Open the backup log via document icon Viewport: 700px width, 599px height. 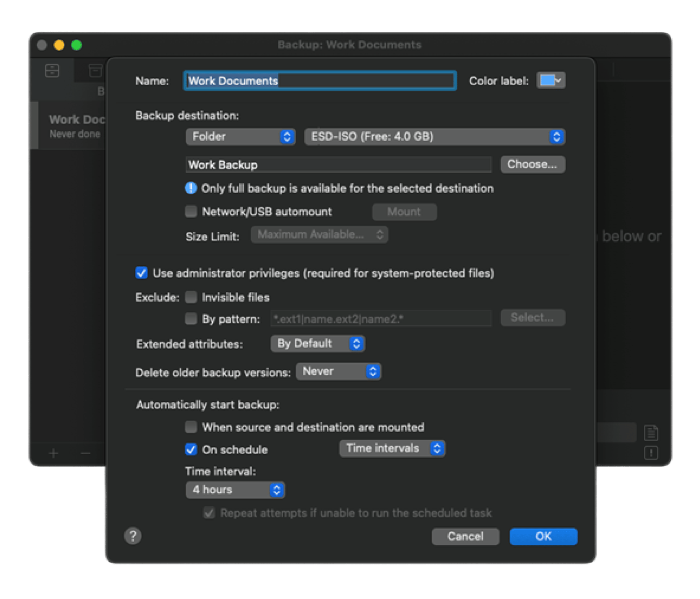pyautogui.click(x=650, y=432)
